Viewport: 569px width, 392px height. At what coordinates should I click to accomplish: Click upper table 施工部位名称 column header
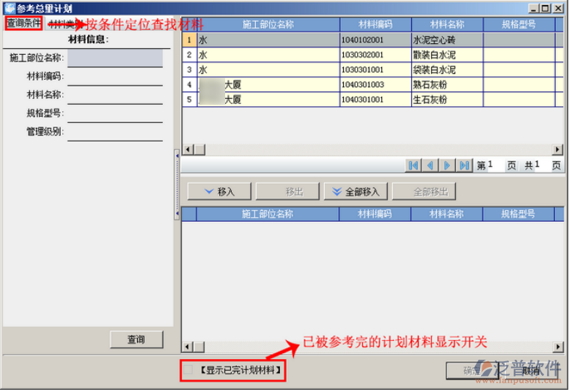click(x=268, y=24)
